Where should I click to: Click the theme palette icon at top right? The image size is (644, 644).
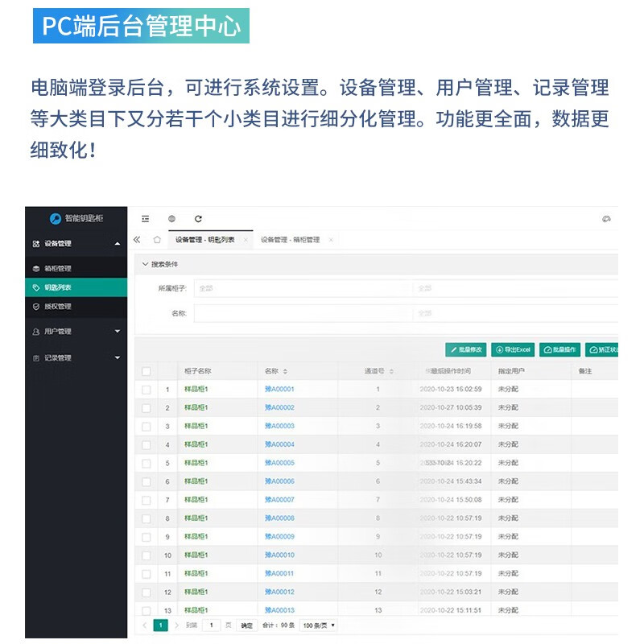tap(607, 219)
